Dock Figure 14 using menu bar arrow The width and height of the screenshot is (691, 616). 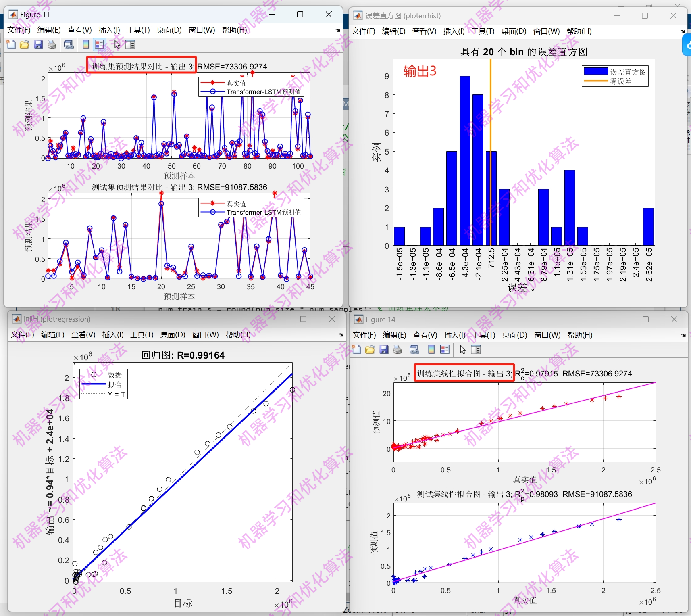tap(683, 335)
